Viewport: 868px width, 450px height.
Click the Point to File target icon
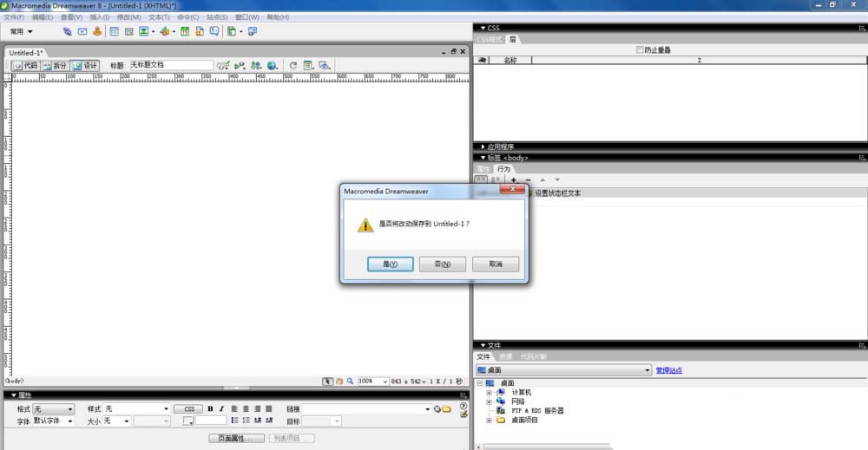tap(437, 409)
